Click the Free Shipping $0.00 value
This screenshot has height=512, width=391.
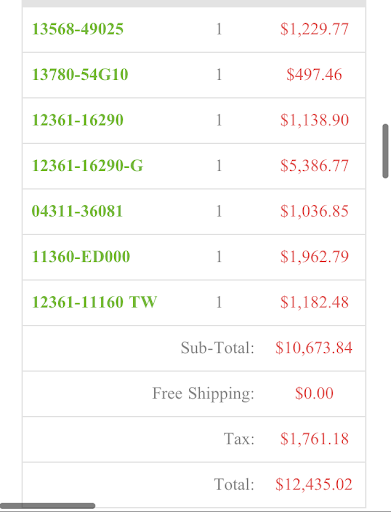click(314, 393)
